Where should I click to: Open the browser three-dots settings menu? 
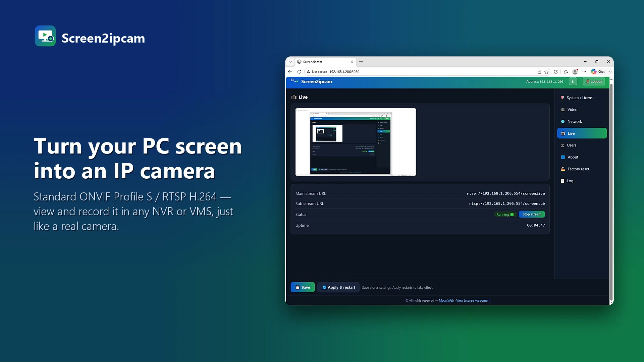584,72
